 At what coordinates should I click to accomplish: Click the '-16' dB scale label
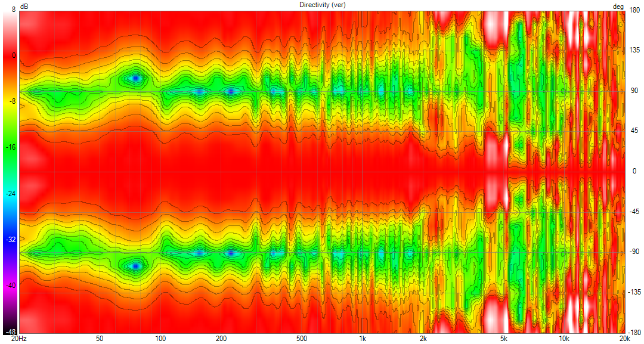pyautogui.click(x=11, y=147)
